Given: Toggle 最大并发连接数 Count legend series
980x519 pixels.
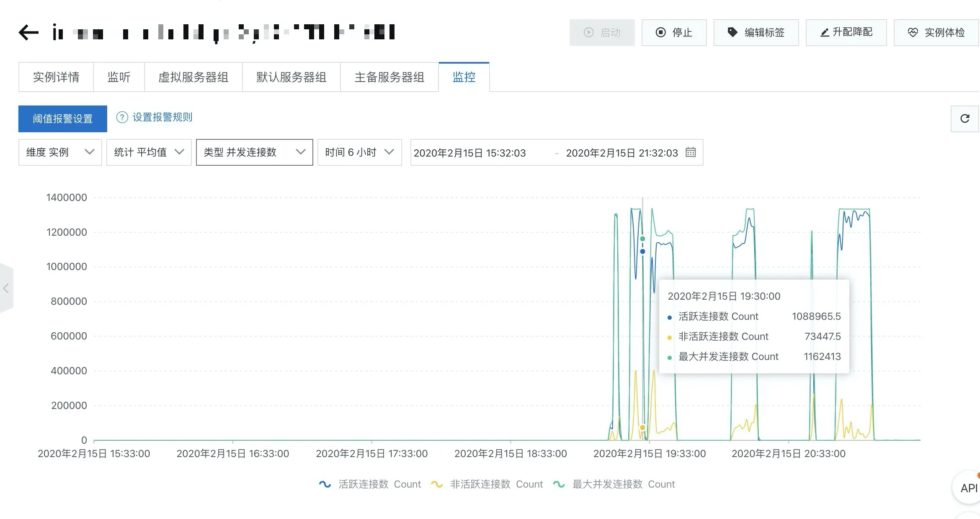Looking at the screenshot, I should click(x=614, y=484).
